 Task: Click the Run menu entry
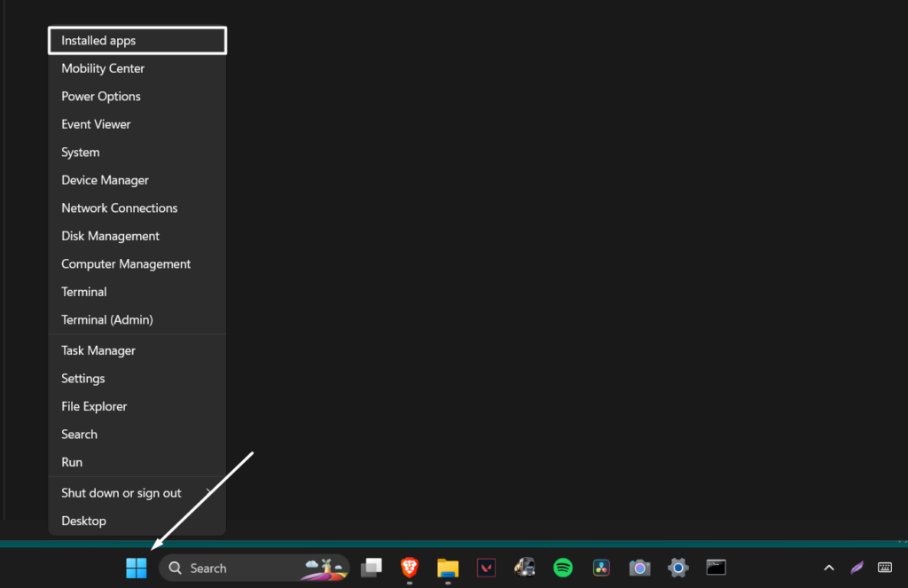[72, 462]
